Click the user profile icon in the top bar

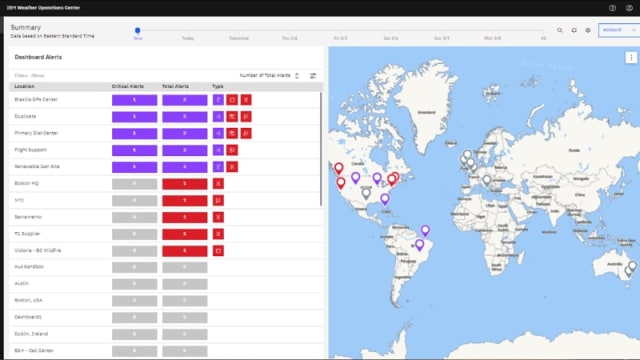[629, 8]
